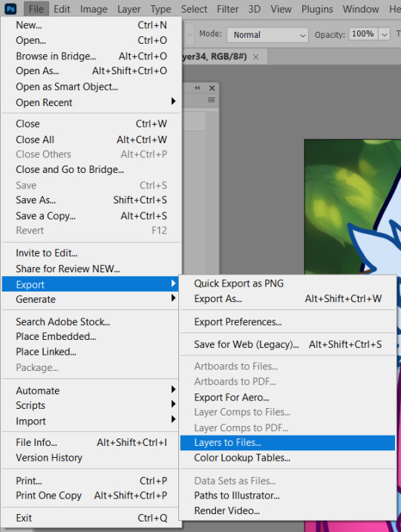This screenshot has width=401, height=532.
Task: Choose Close All
Action: click(x=91, y=139)
